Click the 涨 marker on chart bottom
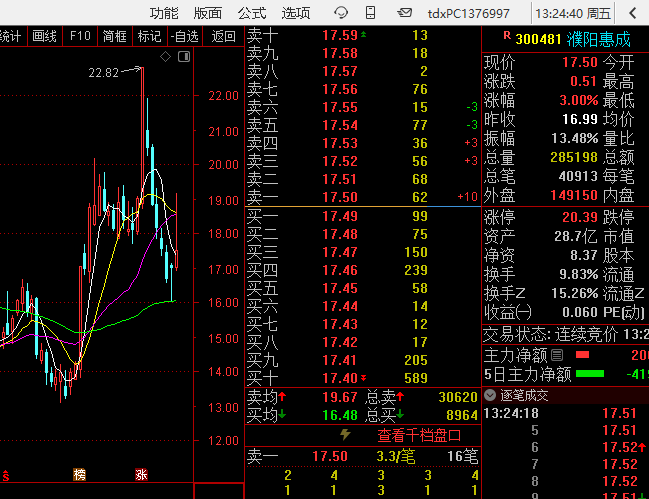 pyautogui.click(x=141, y=474)
